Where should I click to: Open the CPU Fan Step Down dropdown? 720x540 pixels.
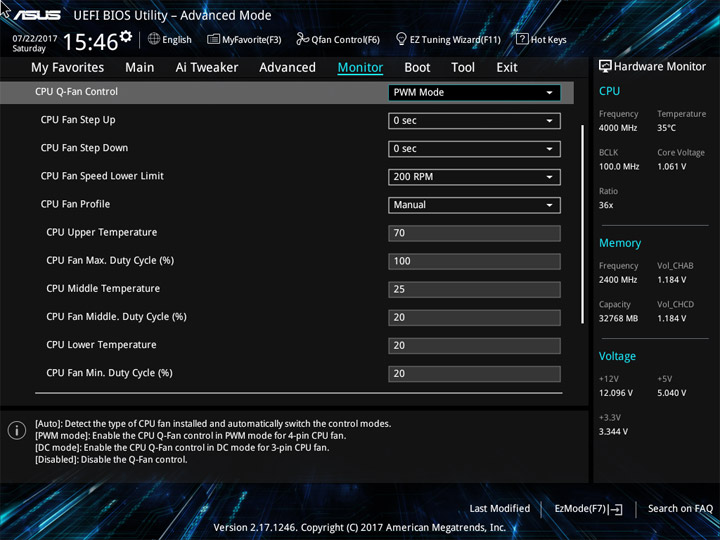point(474,149)
